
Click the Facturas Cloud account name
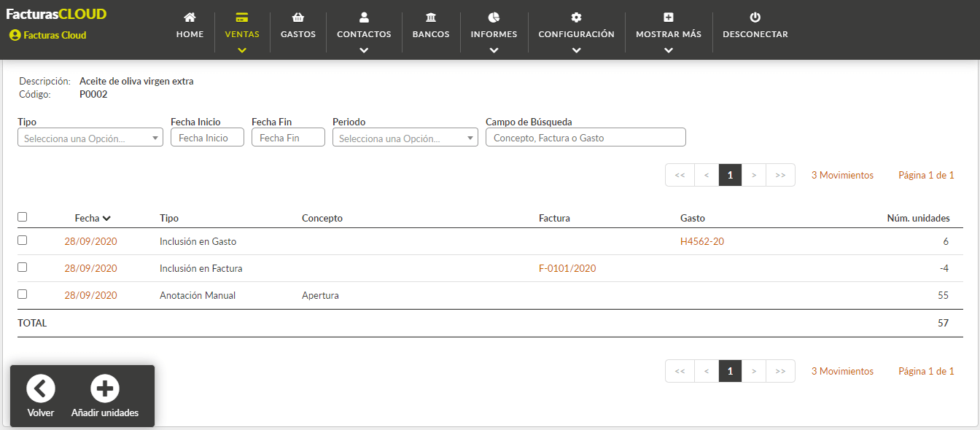[55, 35]
